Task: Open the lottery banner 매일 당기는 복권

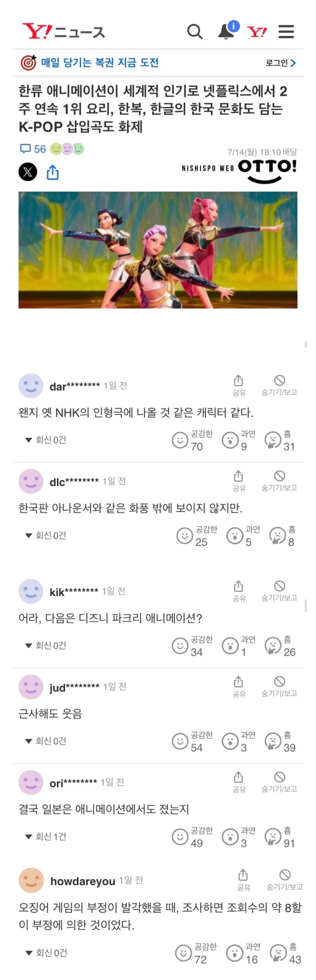Action: 90,62
